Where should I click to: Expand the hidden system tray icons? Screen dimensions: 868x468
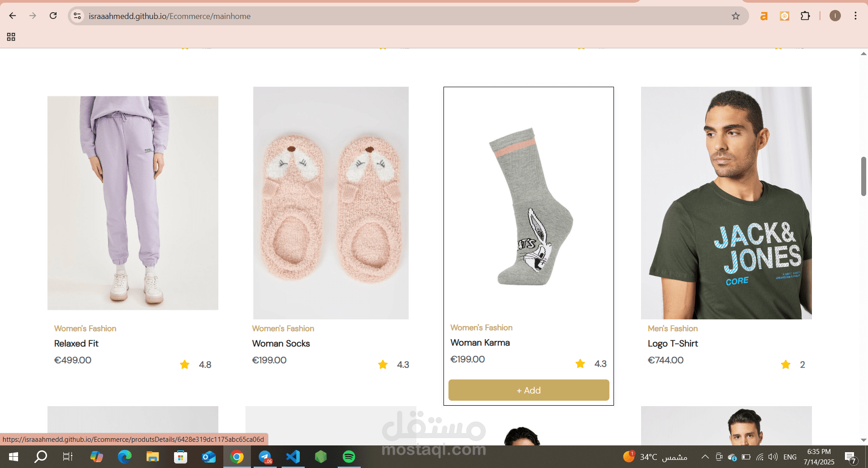click(705, 457)
